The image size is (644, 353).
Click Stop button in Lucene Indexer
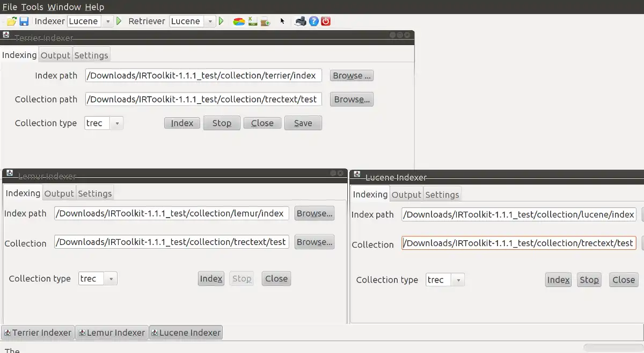point(589,279)
